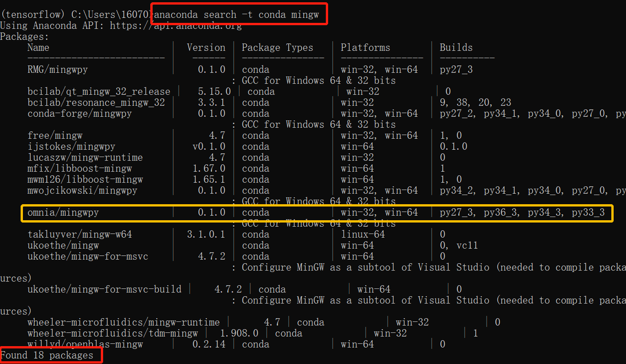Click version '1.908.0' of tdm-mingw
Viewport: 626px width, 364px height.
coord(239,333)
